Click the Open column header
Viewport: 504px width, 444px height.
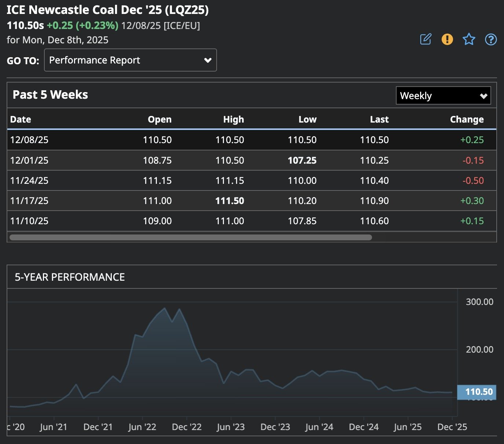click(x=159, y=119)
